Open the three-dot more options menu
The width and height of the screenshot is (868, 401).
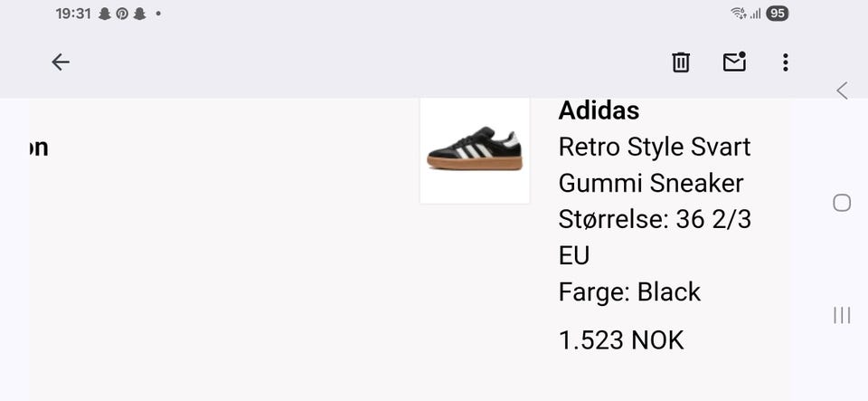[x=785, y=62]
